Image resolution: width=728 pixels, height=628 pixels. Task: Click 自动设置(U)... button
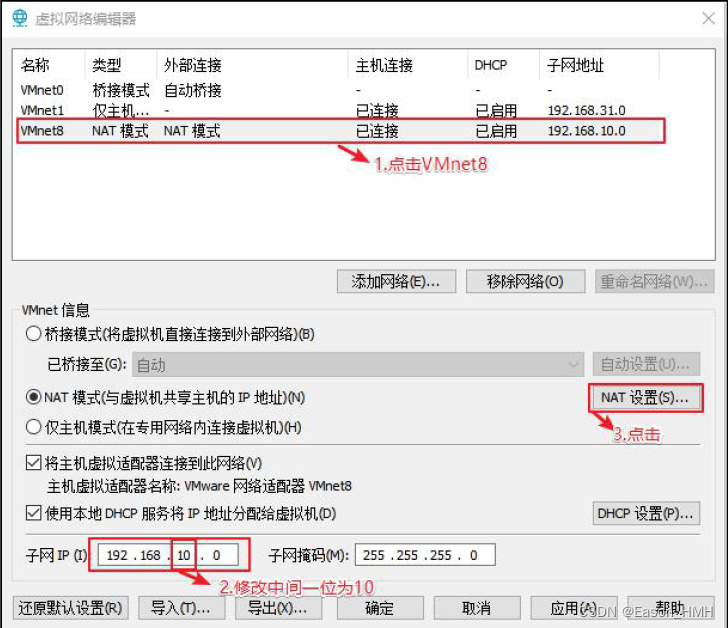pyautogui.click(x=646, y=364)
